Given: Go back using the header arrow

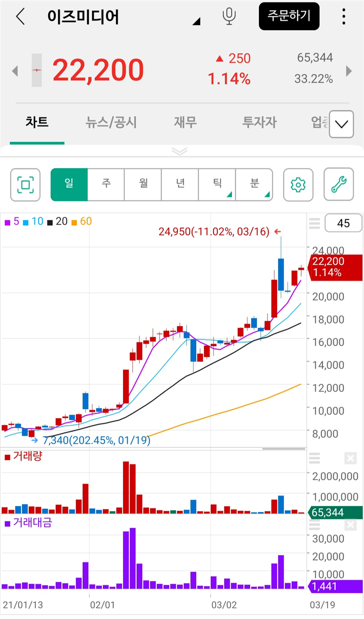Looking at the screenshot, I should pyautogui.click(x=20, y=16).
